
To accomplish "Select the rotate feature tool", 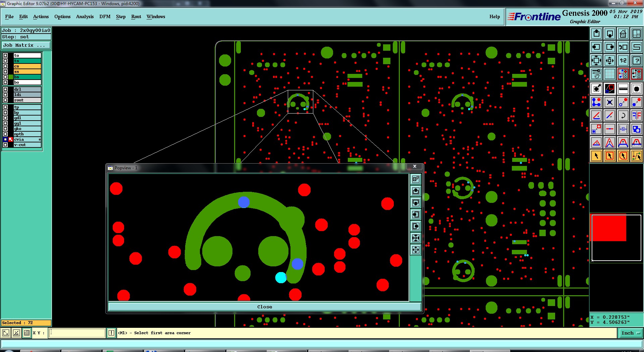I will (x=623, y=116).
